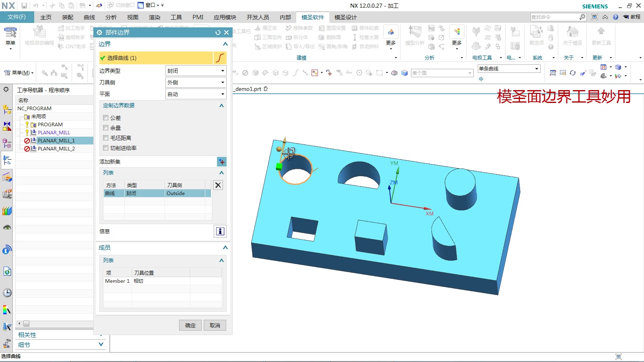The height and width of the screenshot is (362, 644).
Task: Open the boundary information (信息) icon
Action: tap(220, 231)
